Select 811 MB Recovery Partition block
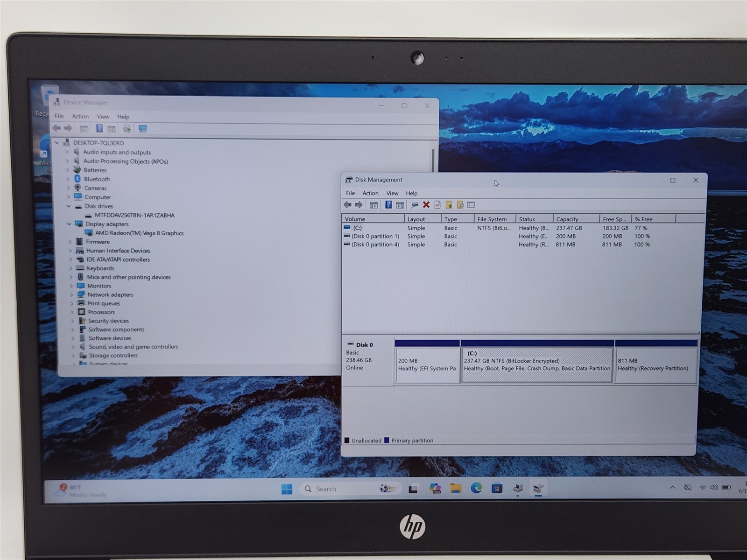Viewport: 747px width, 560px height. tap(656, 362)
